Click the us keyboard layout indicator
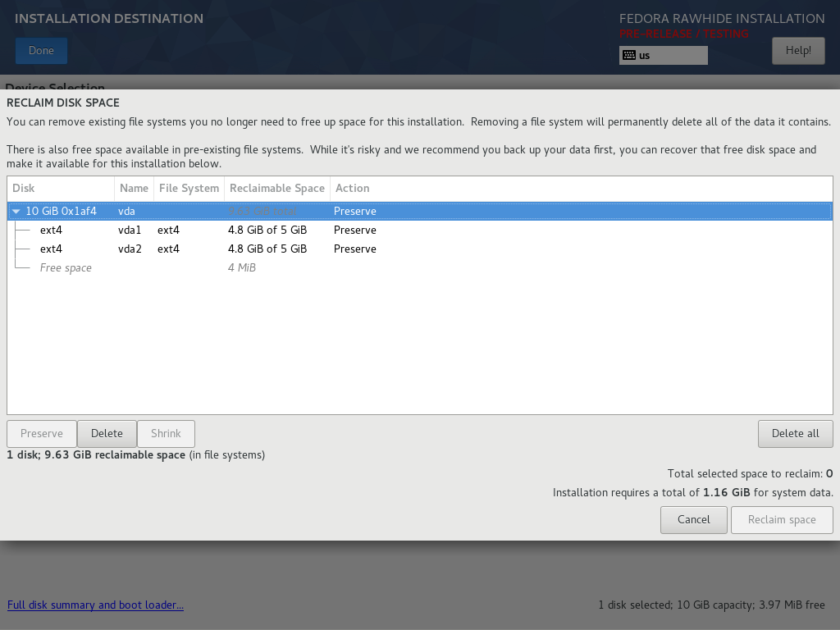 click(x=663, y=55)
